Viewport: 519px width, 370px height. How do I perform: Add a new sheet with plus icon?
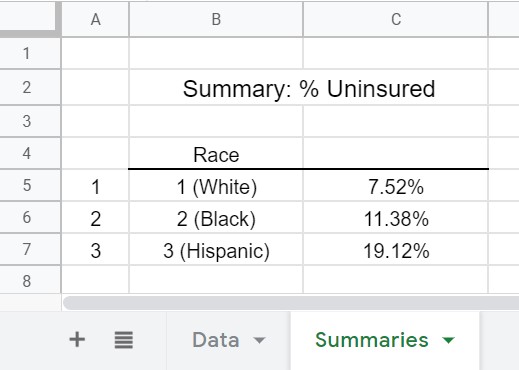pos(77,340)
